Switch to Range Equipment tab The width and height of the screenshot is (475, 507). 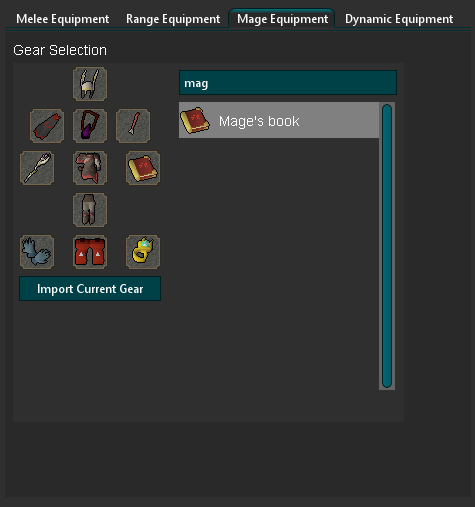point(173,19)
